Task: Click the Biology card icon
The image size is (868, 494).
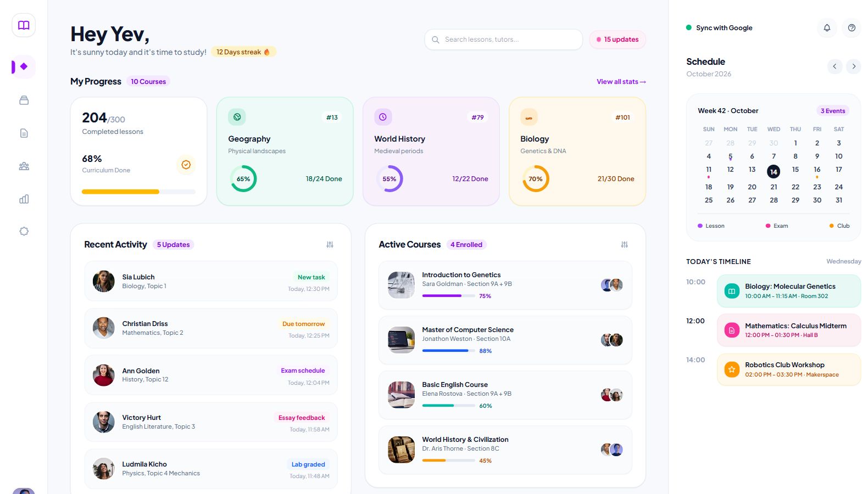Action: [x=529, y=117]
